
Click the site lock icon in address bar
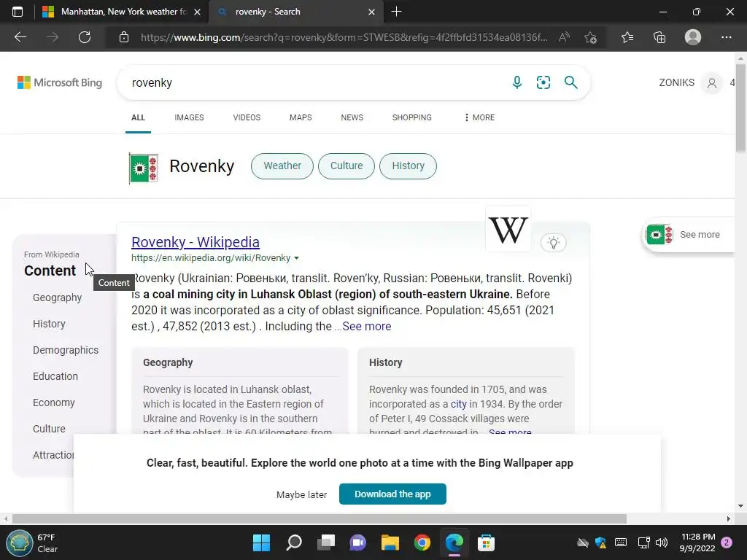tap(124, 37)
